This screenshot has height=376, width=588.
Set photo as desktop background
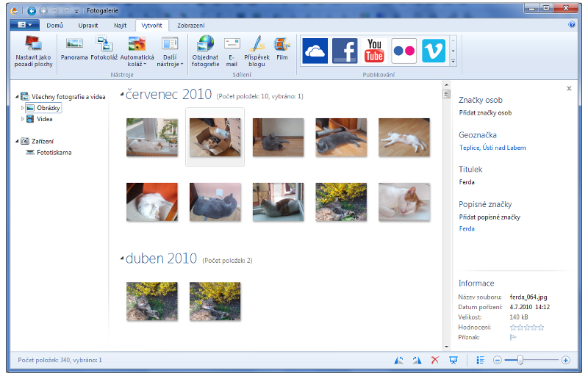[33, 51]
